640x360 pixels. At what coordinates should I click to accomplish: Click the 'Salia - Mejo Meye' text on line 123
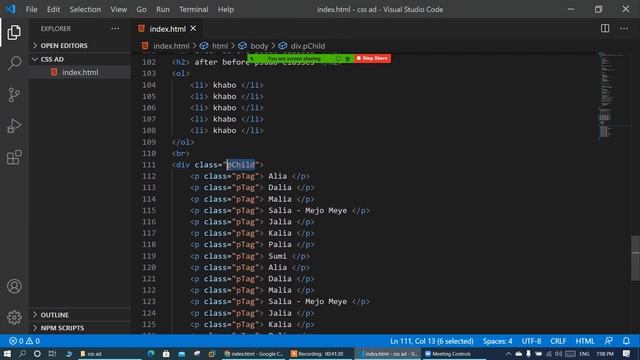[308, 302]
